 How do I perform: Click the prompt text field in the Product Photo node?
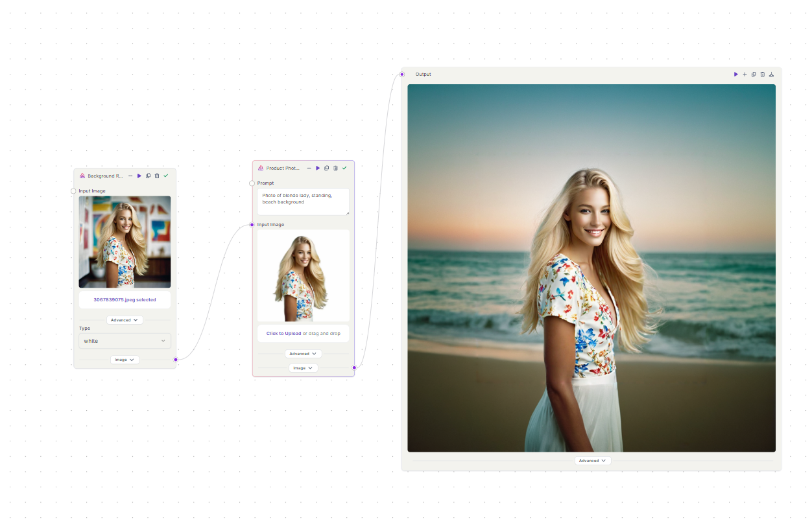tap(304, 202)
